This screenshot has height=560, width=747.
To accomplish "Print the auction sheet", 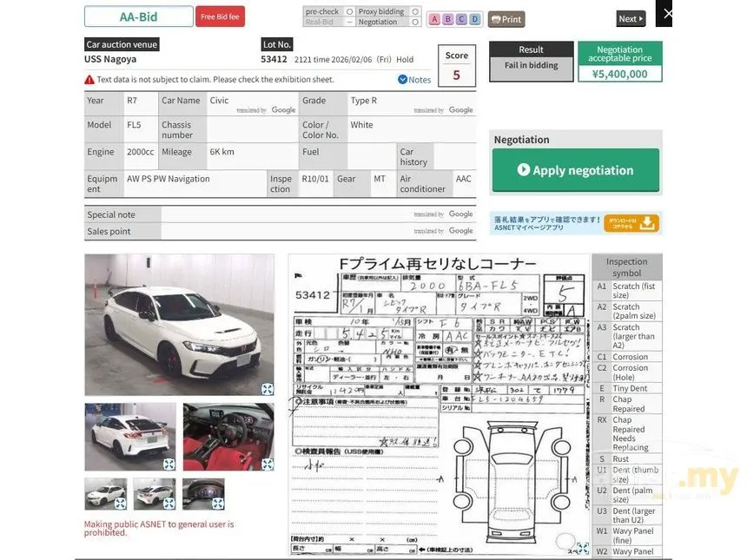I will pos(506,19).
